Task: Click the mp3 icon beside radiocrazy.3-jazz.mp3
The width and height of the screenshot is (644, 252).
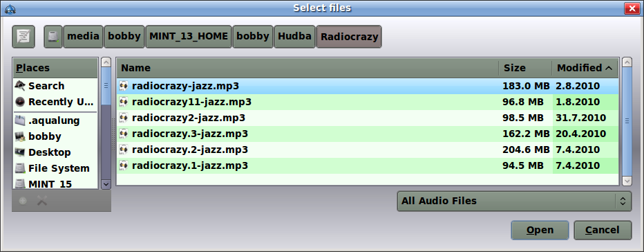Action: coord(124,134)
